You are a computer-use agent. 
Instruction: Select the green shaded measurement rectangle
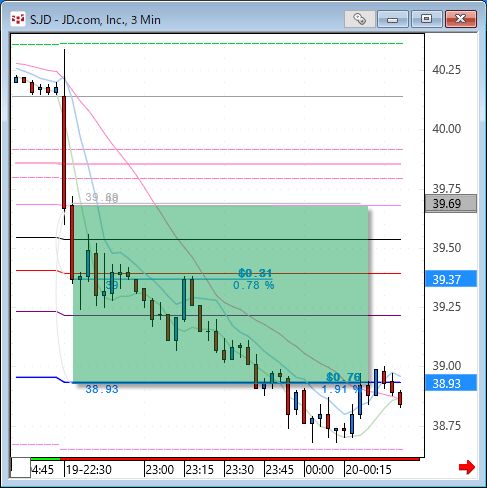click(x=221, y=294)
